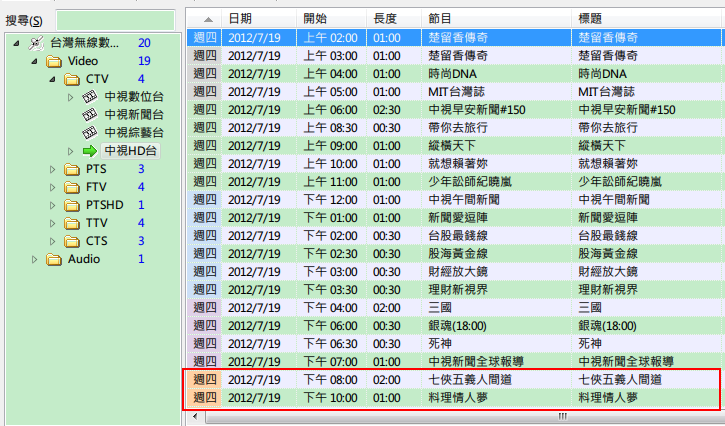Select the TTV folder label

click(97, 223)
